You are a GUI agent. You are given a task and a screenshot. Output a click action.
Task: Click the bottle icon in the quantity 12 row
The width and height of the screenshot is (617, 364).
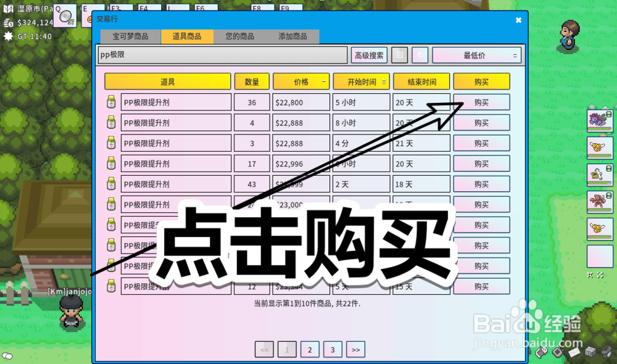tap(111, 286)
